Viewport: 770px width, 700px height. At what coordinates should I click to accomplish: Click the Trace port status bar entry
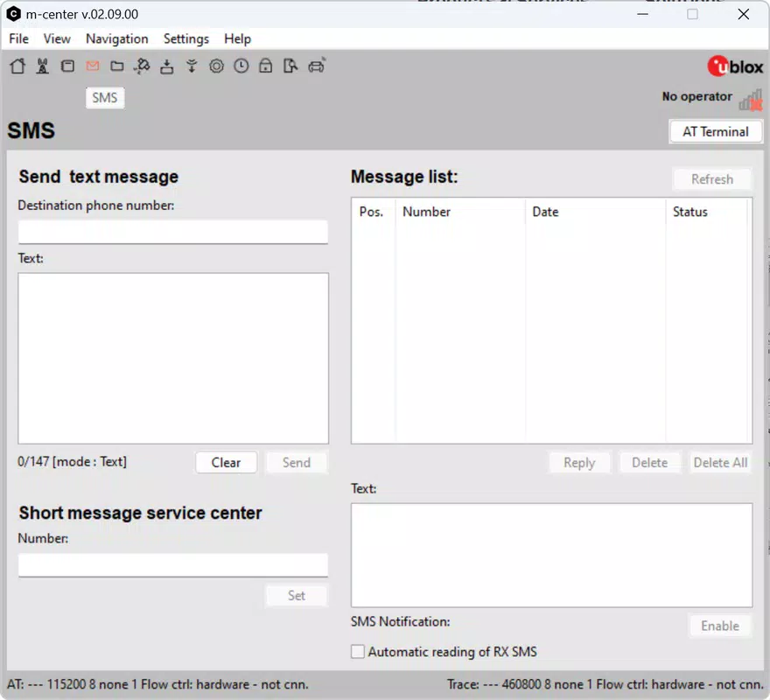[605, 684]
